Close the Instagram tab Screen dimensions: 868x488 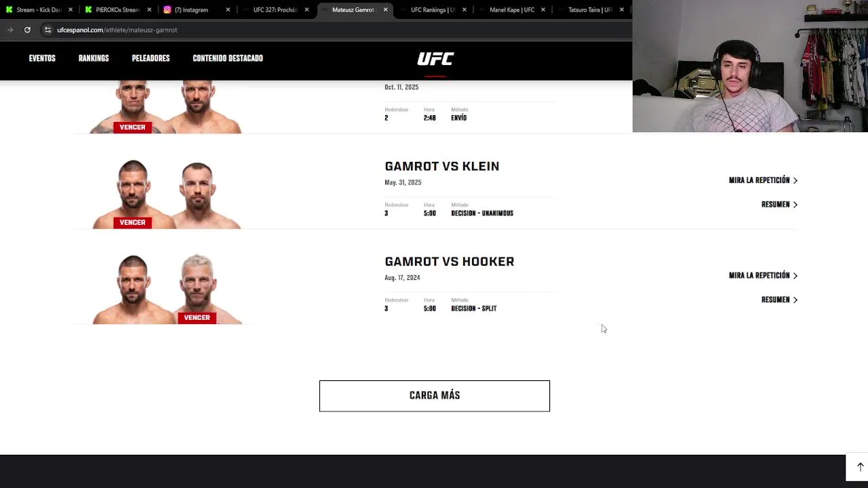(228, 10)
